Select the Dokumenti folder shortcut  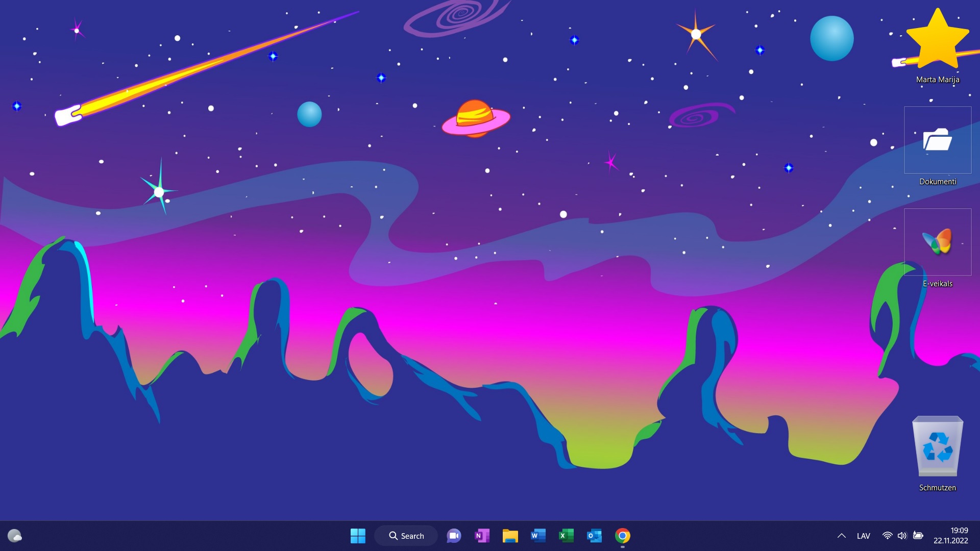938,140
